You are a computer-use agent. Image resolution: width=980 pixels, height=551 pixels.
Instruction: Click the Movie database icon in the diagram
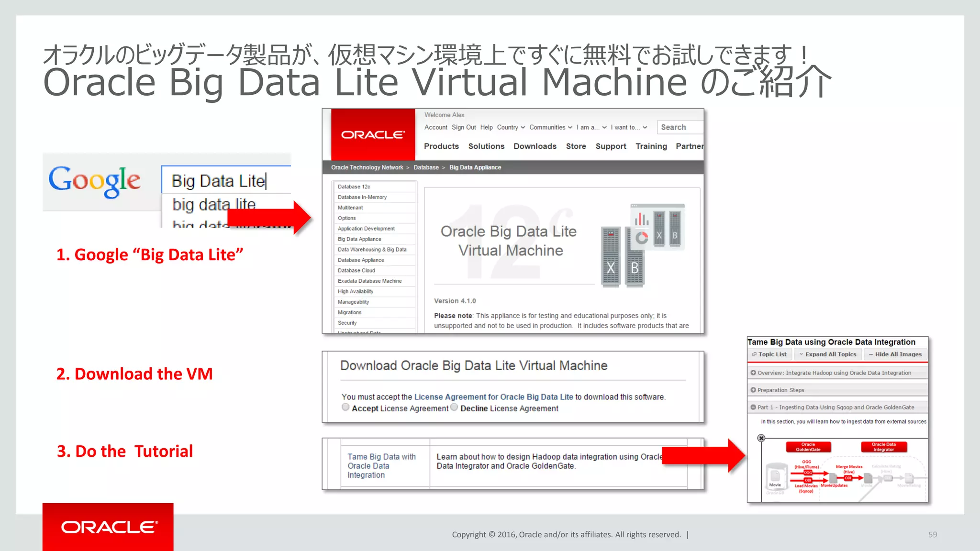(x=775, y=476)
